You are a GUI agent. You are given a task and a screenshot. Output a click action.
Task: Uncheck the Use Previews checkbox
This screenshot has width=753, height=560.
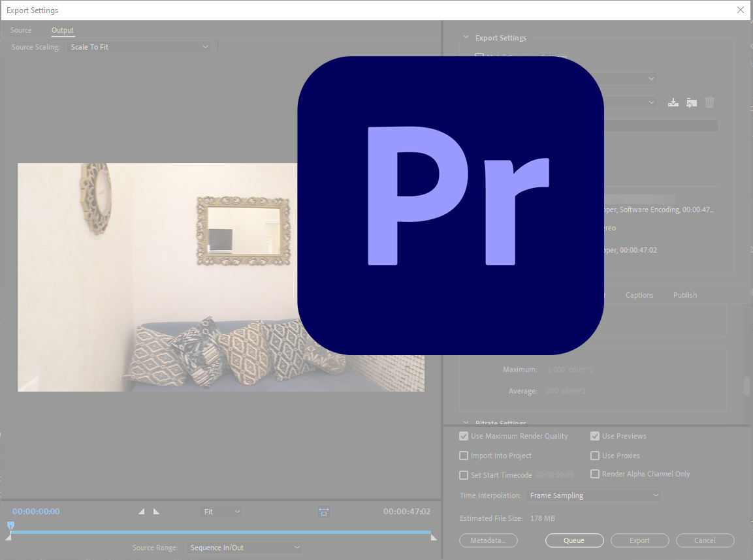(594, 436)
